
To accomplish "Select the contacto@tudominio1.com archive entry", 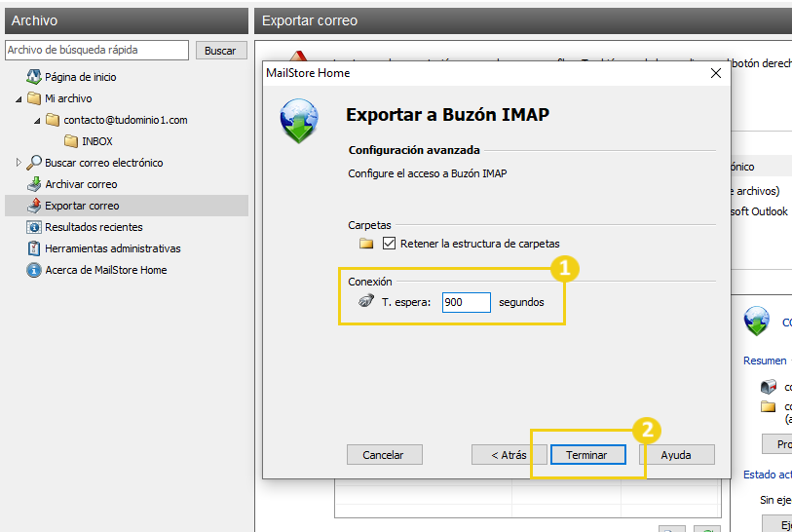I will [126, 120].
